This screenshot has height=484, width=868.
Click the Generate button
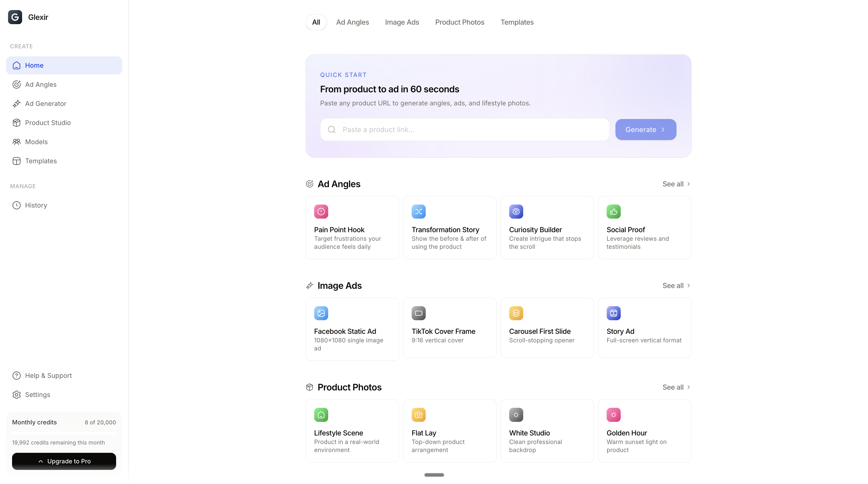click(645, 130)
